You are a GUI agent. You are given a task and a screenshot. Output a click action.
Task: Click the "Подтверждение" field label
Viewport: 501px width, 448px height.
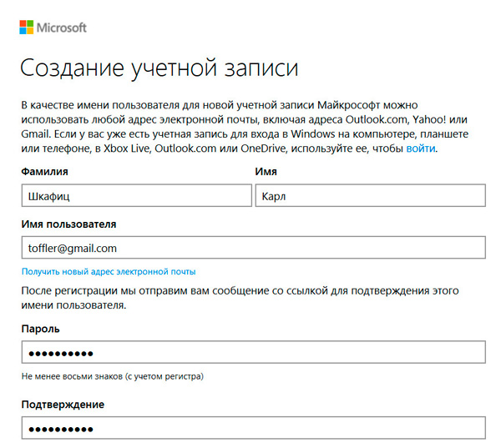(63, 405)
